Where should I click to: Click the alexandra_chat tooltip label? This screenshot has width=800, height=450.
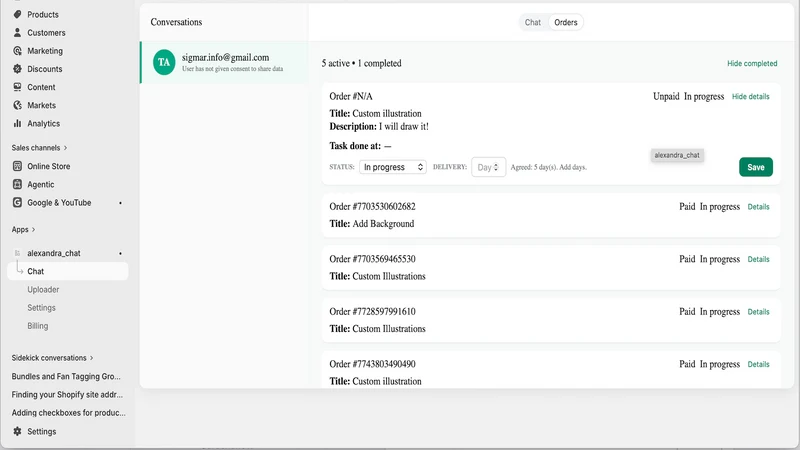677,155
